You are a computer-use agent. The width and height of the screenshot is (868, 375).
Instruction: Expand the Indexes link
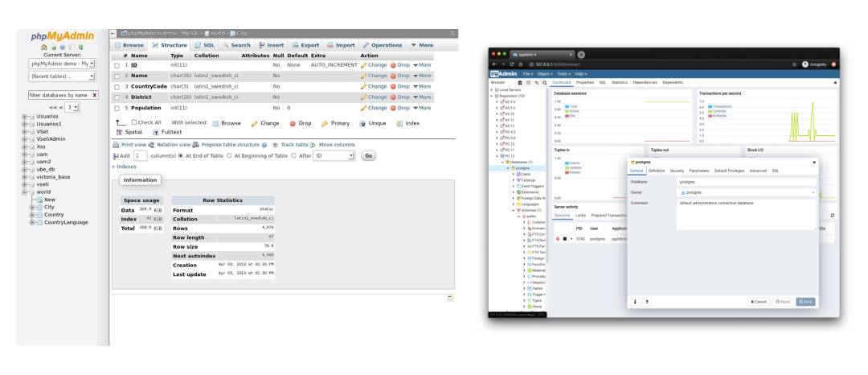[124, 167]
